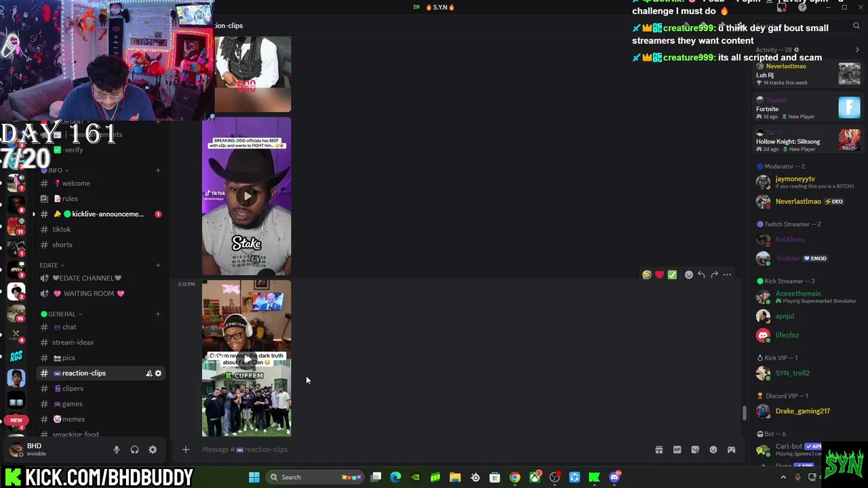Open the crossed swords server icon
The width and height of the screenshot is (868, 488).
click(16, 334)
